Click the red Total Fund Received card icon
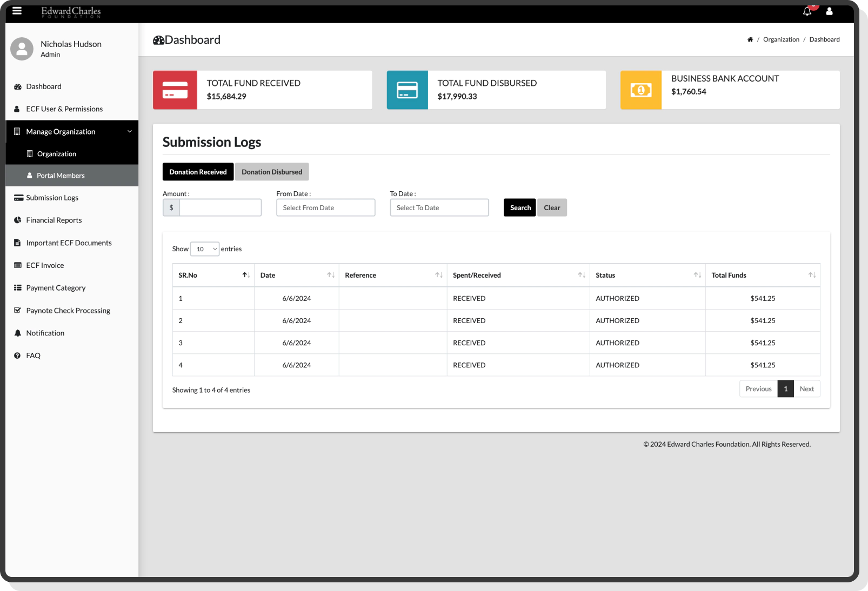 [x=175, y=90]
